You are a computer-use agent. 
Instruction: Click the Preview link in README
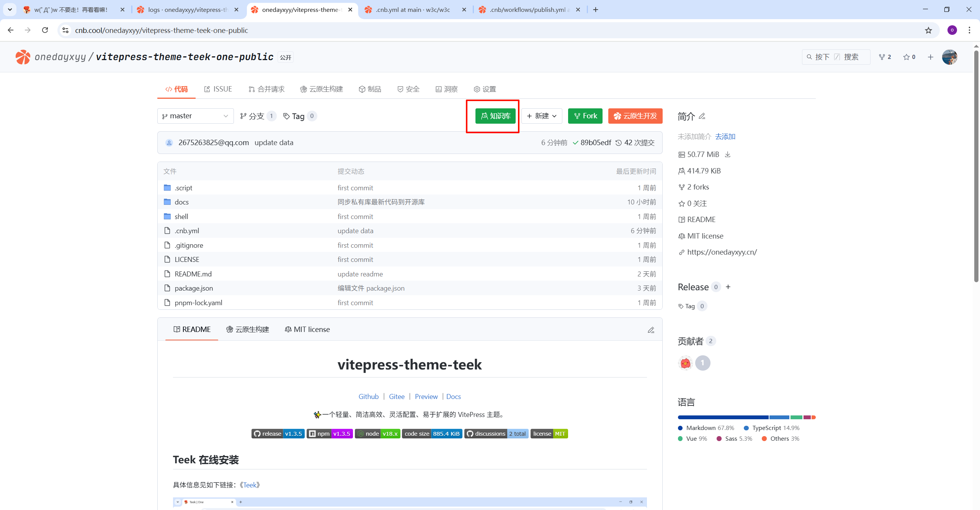[426, 397]
